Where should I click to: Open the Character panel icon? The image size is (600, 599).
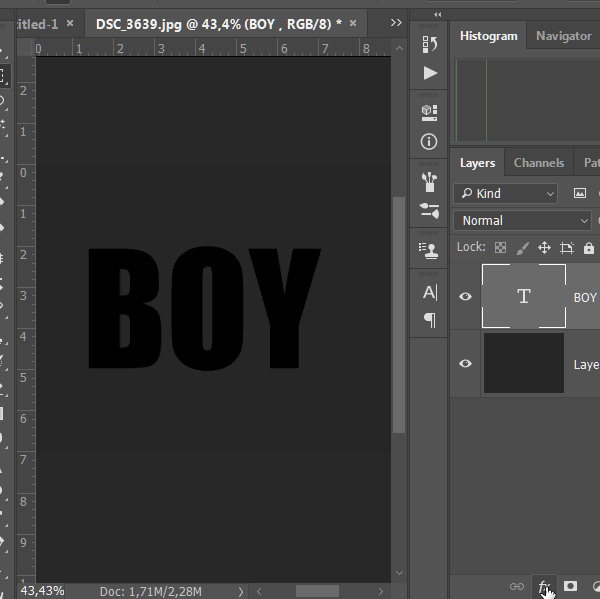(430, 292)
